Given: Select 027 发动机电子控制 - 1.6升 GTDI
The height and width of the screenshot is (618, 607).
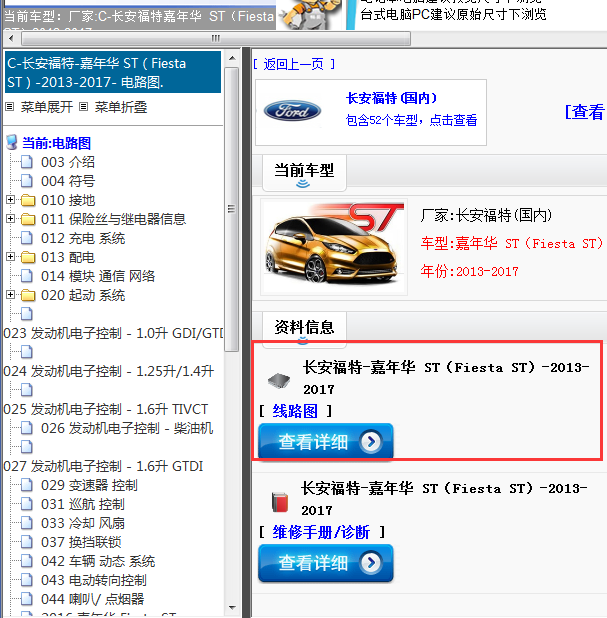Looking at the screenshot, I should click(x=103, y=466).
